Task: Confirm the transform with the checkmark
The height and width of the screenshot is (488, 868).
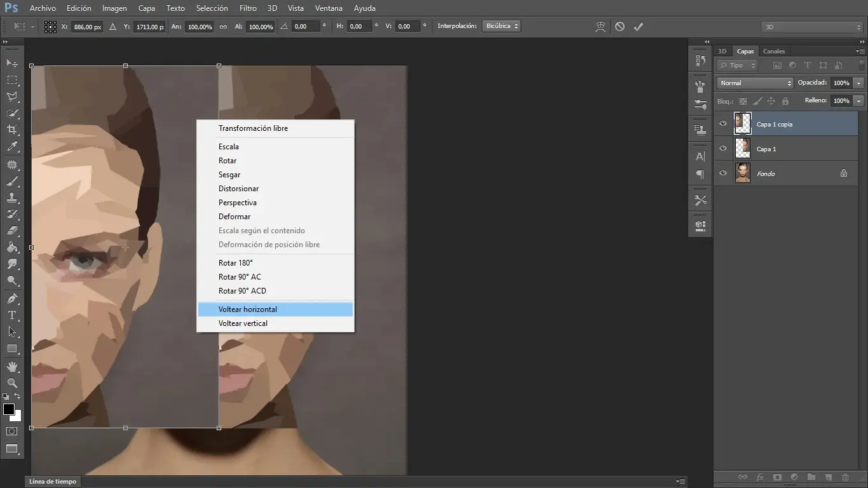Action: (x=639, y=26)
